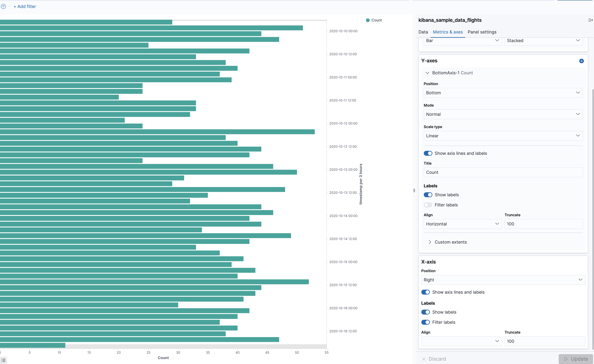Open the Scale type Linear dropdown
Image resolution: width=594 pixels, height=364 pixels.
tap(503, 136)
